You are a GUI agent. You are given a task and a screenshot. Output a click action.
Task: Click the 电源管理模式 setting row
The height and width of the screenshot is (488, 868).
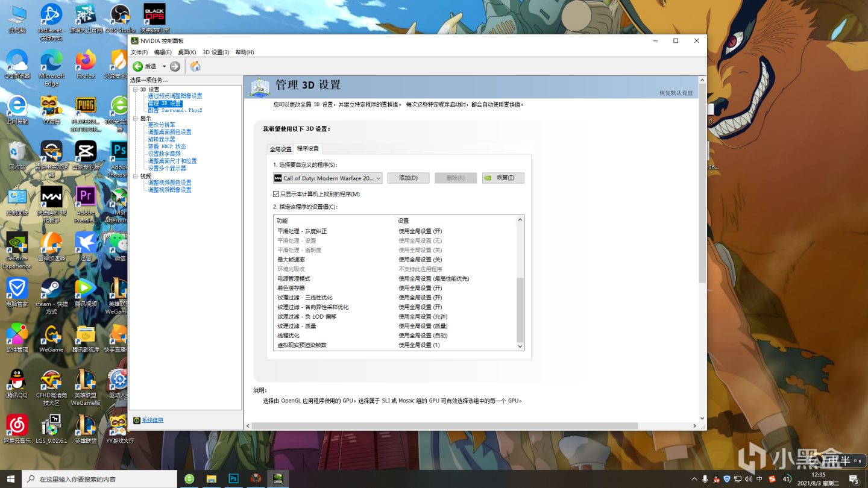point(395,278)
